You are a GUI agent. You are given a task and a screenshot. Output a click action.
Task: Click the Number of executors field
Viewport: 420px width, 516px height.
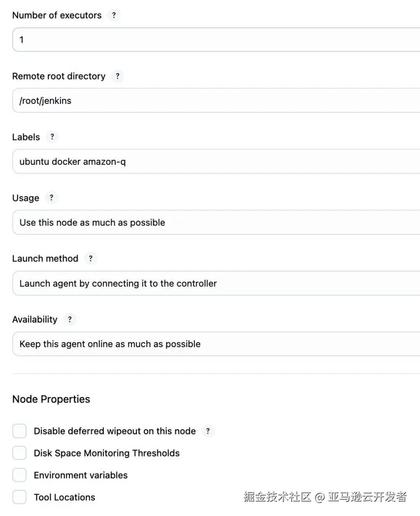click(x=217, y=39)
